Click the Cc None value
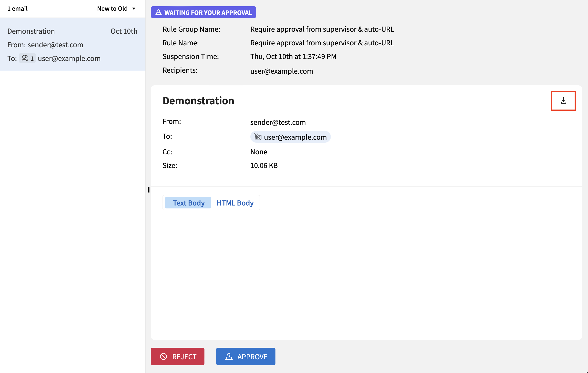This screenshot has width=588, height=373. coord(259,152)
